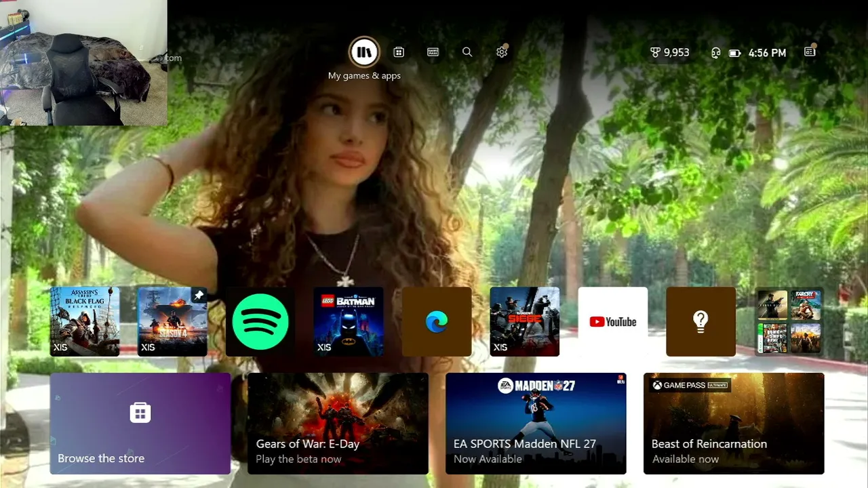Click the pin badge on Season 4 tile
Image resolution: width=868 pixels, height=488 pixels.
point(199,296)
